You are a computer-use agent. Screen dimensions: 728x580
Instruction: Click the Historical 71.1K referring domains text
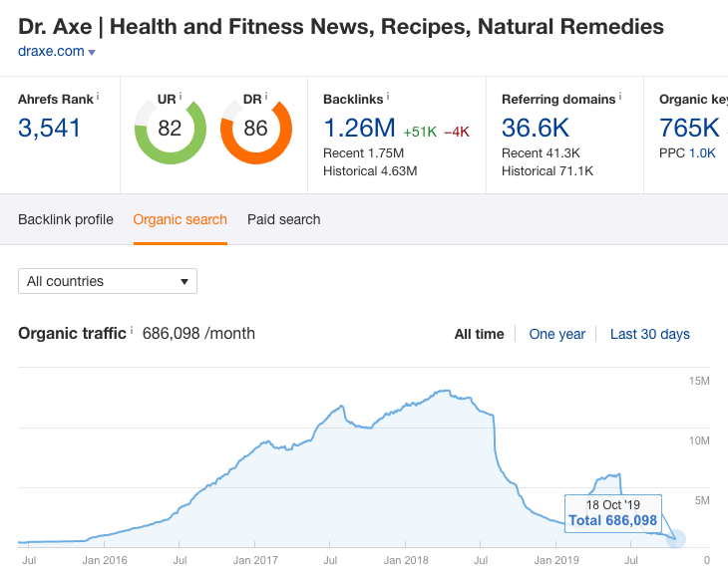547,171
